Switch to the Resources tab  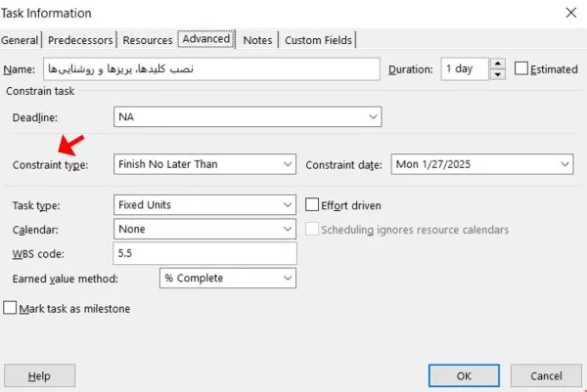point(147,40)
